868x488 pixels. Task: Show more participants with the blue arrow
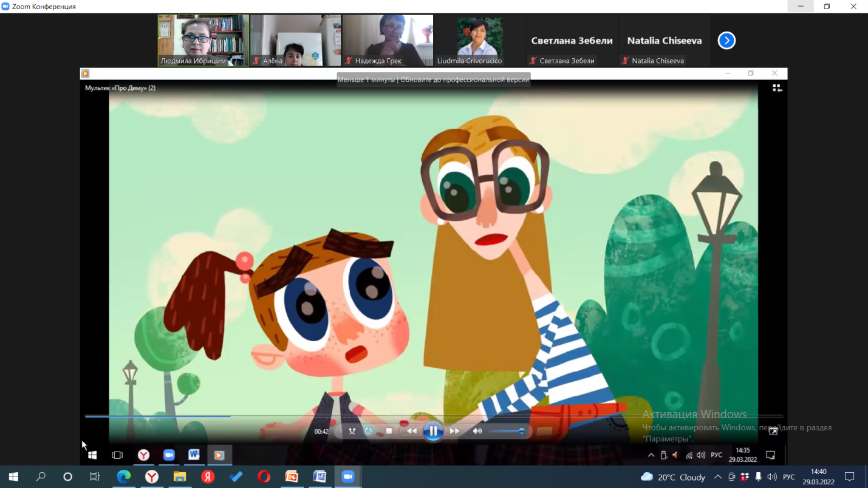(x=726, y=41)
